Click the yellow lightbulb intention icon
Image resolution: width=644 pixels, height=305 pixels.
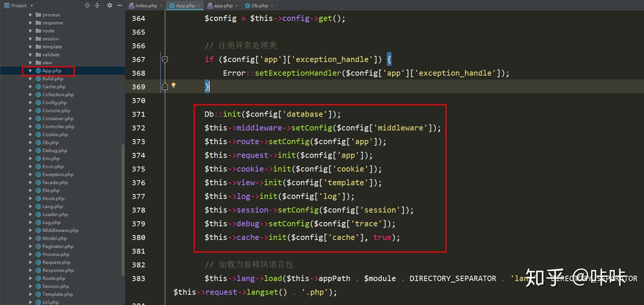point(174,86)
